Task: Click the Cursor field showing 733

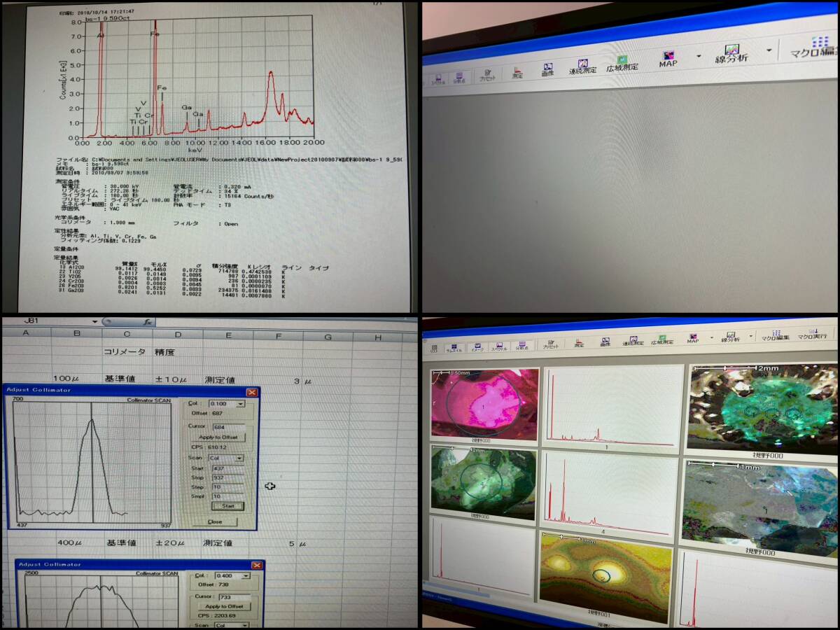Action: 234,596
